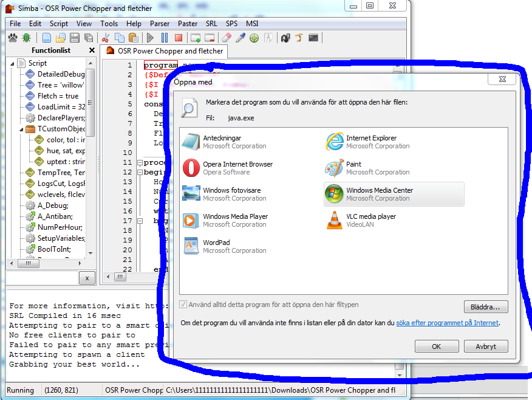Viewport: 532px width, 400px height.
Task: Open the MSI menu
Action: [x=252, y=24]
